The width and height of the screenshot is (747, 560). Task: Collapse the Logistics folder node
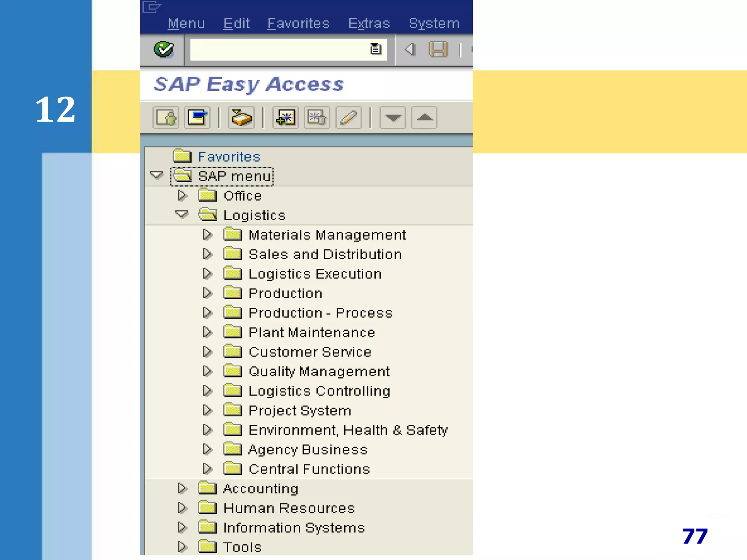[182, 214]
